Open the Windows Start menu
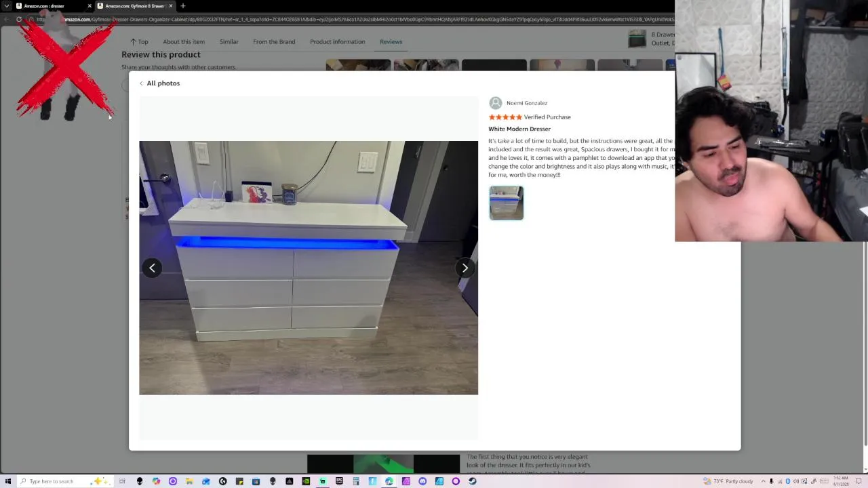This screenshot has height=488, width=868. [7, 481]
